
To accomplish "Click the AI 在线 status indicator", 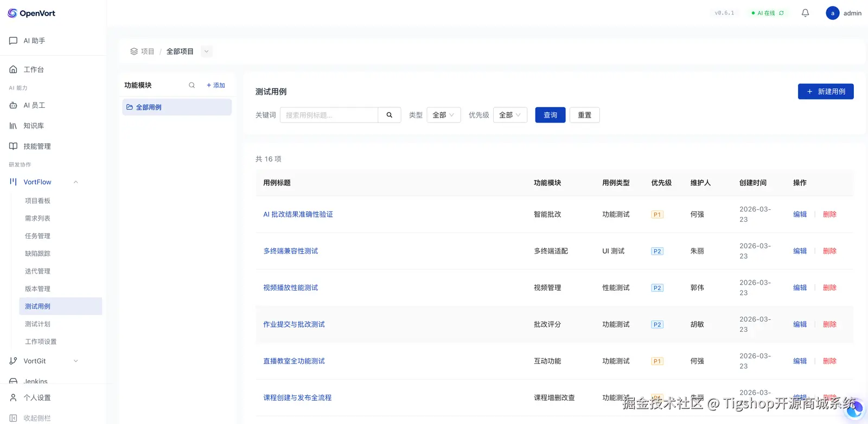I will pyautogui.click(x=767, y=13).
